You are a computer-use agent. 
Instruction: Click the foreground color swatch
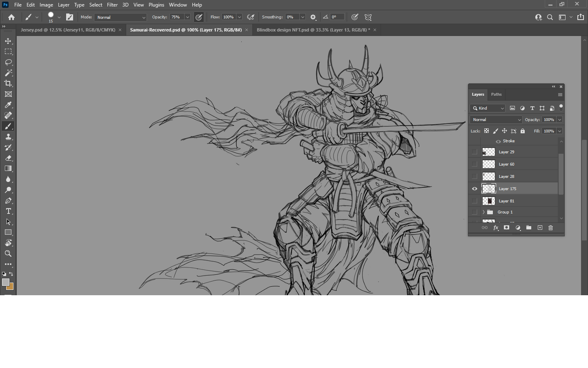coord(5,282)
